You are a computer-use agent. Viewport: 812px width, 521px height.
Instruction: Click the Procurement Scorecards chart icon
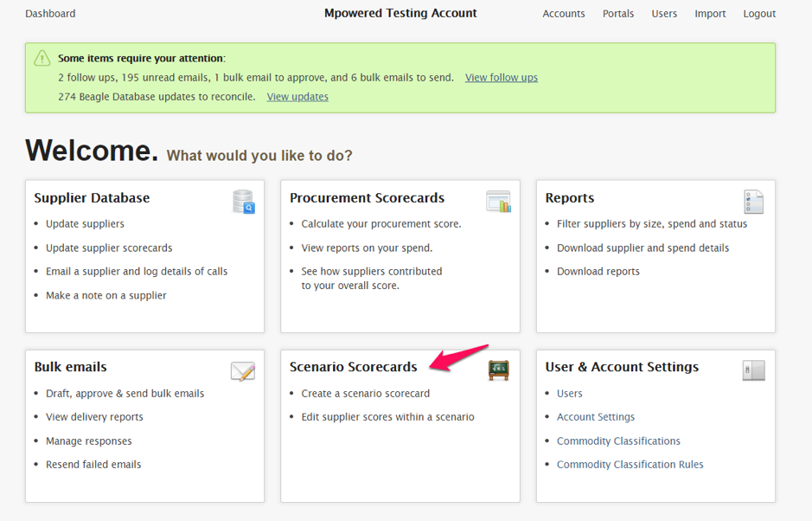pyautogui.click(x=499, y=202)
